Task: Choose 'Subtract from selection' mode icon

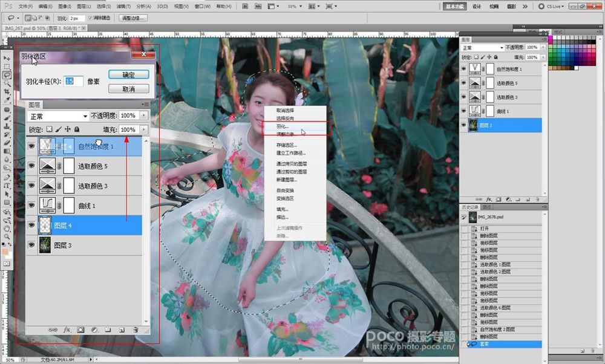Action: 41,18
